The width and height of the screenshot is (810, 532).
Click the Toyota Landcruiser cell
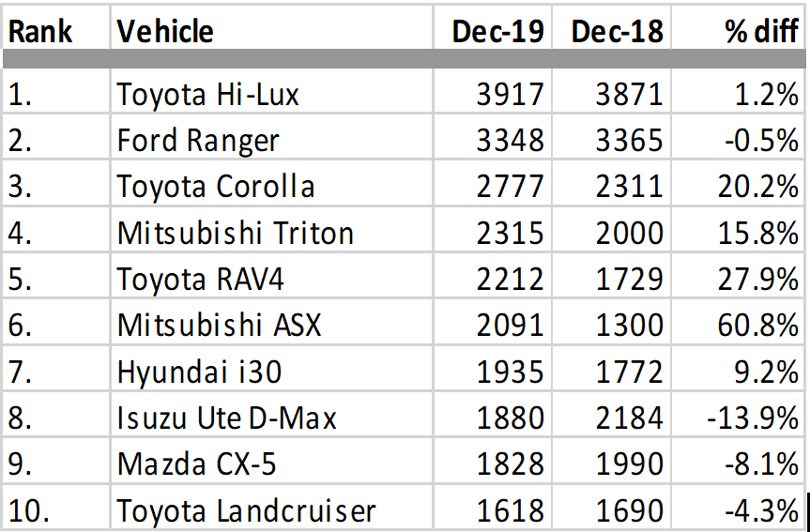point(246,510)
